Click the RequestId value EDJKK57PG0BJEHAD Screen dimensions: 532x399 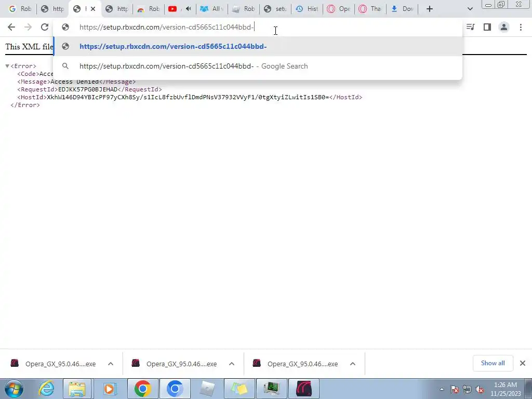(87, 89)
